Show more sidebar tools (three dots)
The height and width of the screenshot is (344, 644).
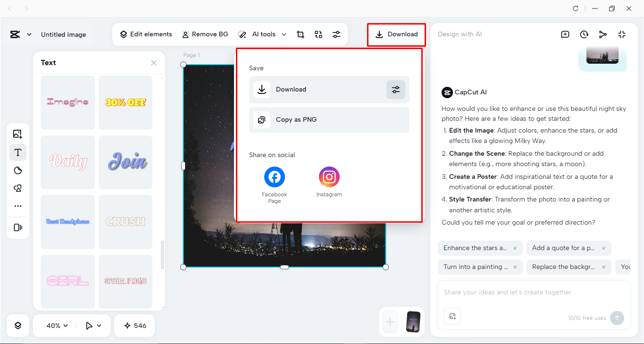click(x=18, y=206)
